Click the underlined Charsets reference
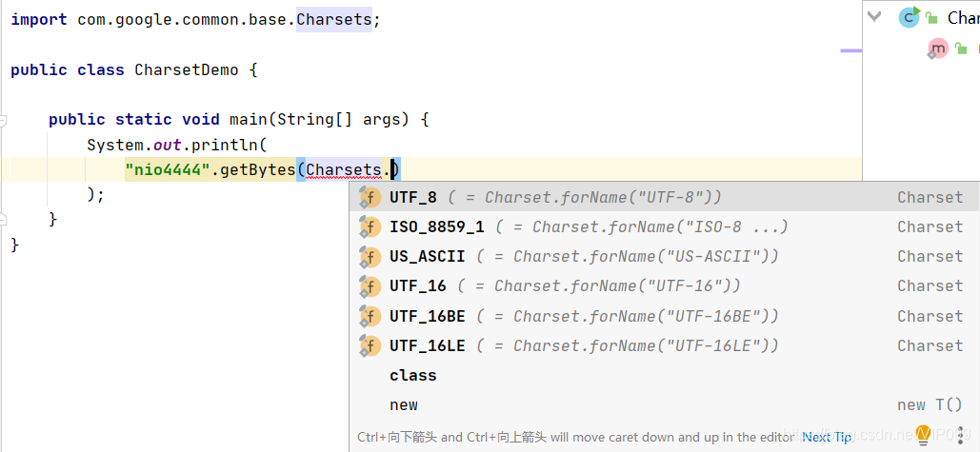Viewport: 980px width, 452px height. click(x=344, y=169)
